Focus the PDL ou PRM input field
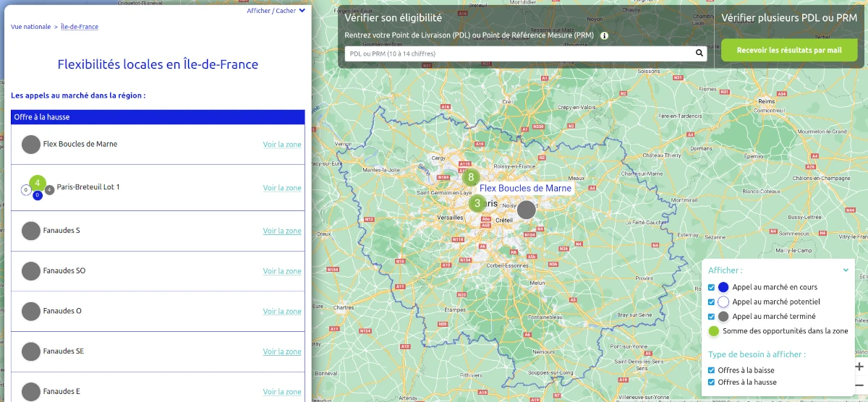Viewport: 868px width, 402px height. (x=519, y=54)
